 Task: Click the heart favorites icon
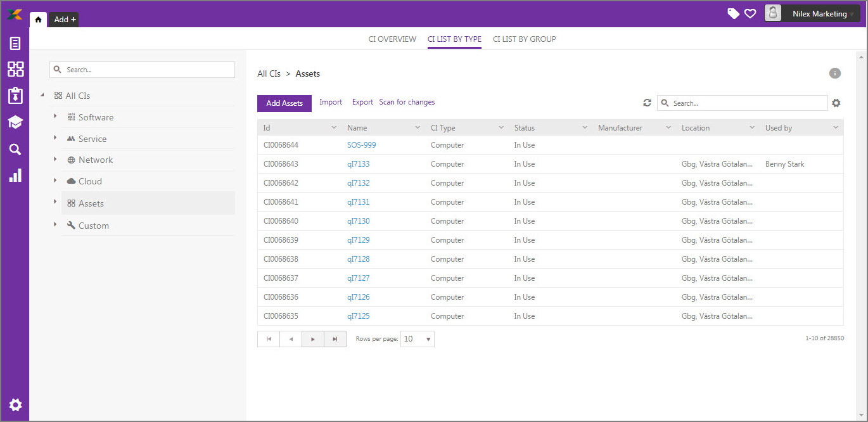[x=750, y=13]
